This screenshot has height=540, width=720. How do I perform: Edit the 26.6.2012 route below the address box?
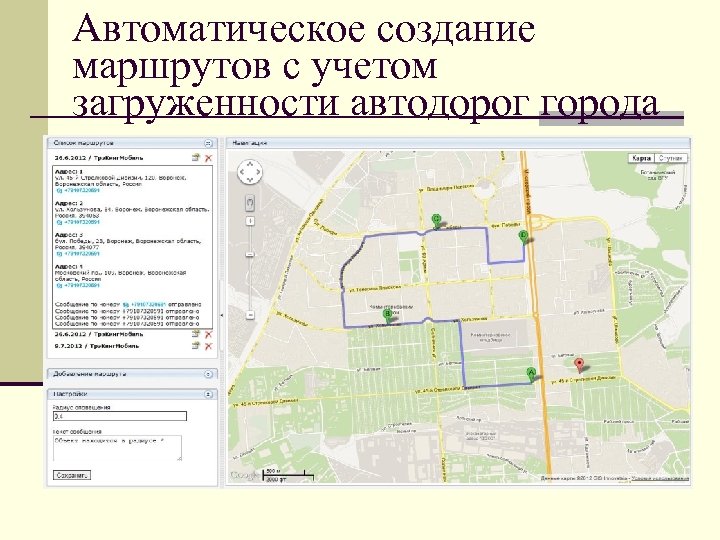tap(196, 334)
